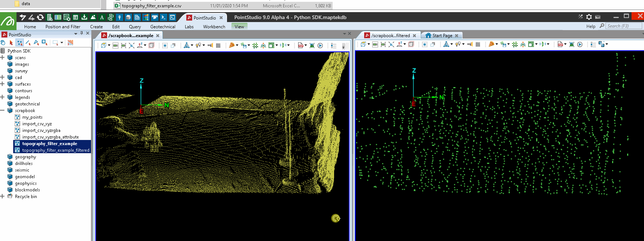Toggle point selection mode in explorer toolbar

coord(19,43)
